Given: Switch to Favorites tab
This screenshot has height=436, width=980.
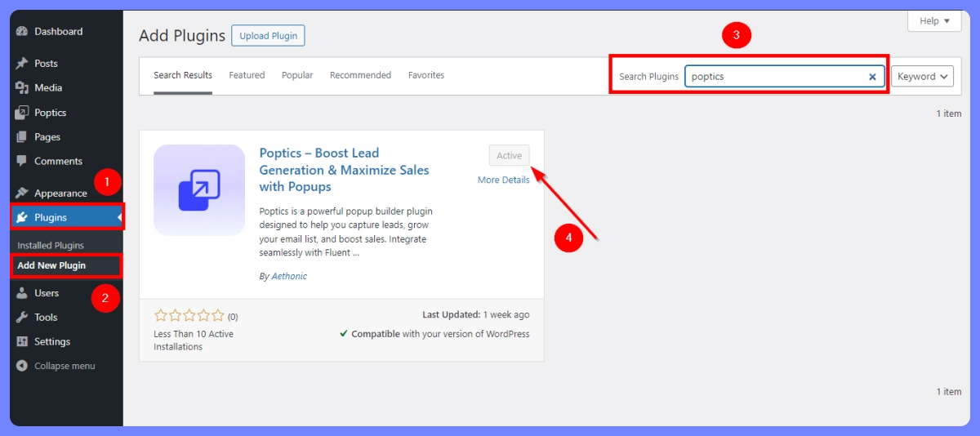Looking at the screenshot, I should click(426, 75).
